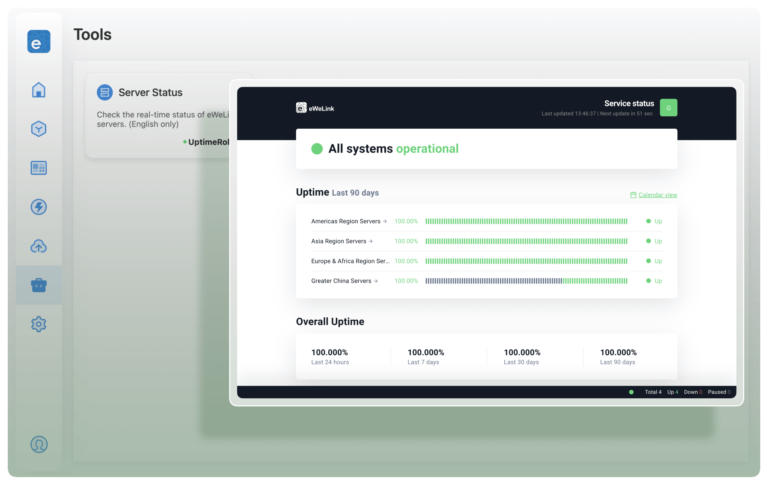
Task: Open the dashboard panel icon in sidebar
Action: pos(39,168)
